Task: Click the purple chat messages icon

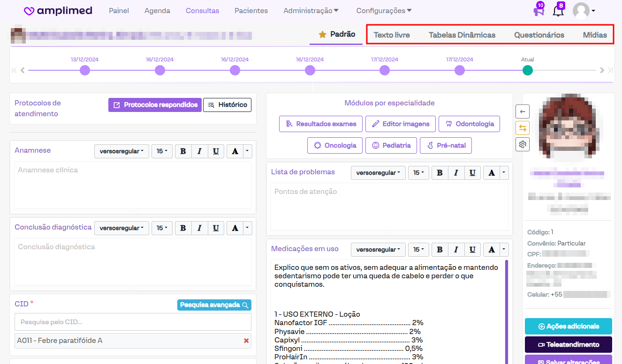Action: pyautogui.click(x=539, y=11)
